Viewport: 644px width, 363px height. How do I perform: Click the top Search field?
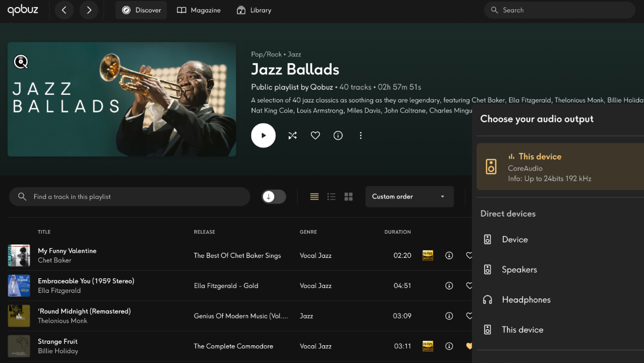(560, 10)
